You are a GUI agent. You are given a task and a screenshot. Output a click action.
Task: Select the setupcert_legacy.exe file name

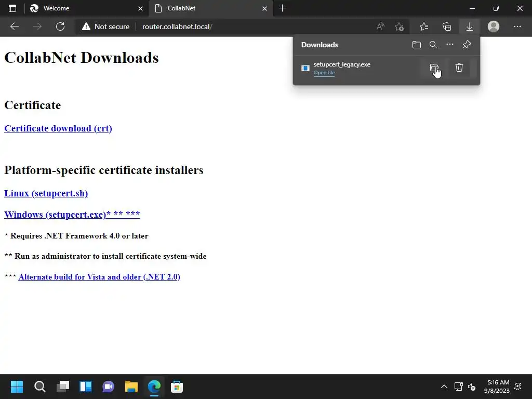(x=342, y=64)
